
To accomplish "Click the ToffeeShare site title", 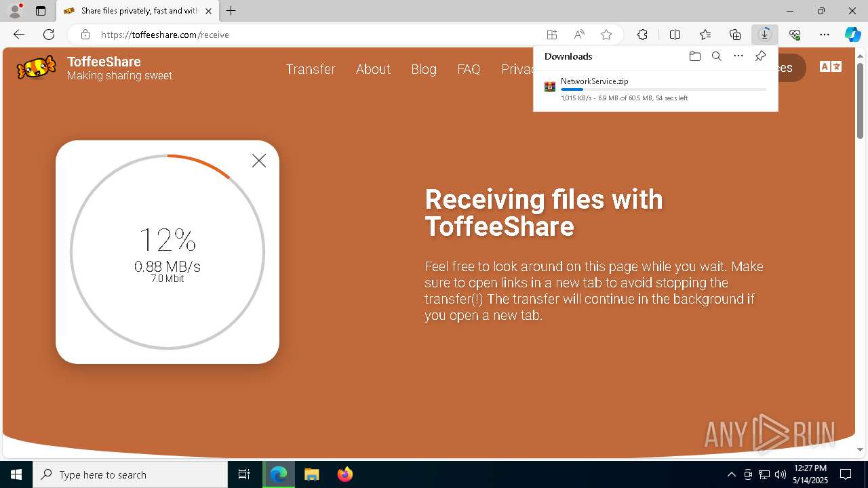I will (x=104, y=62).
